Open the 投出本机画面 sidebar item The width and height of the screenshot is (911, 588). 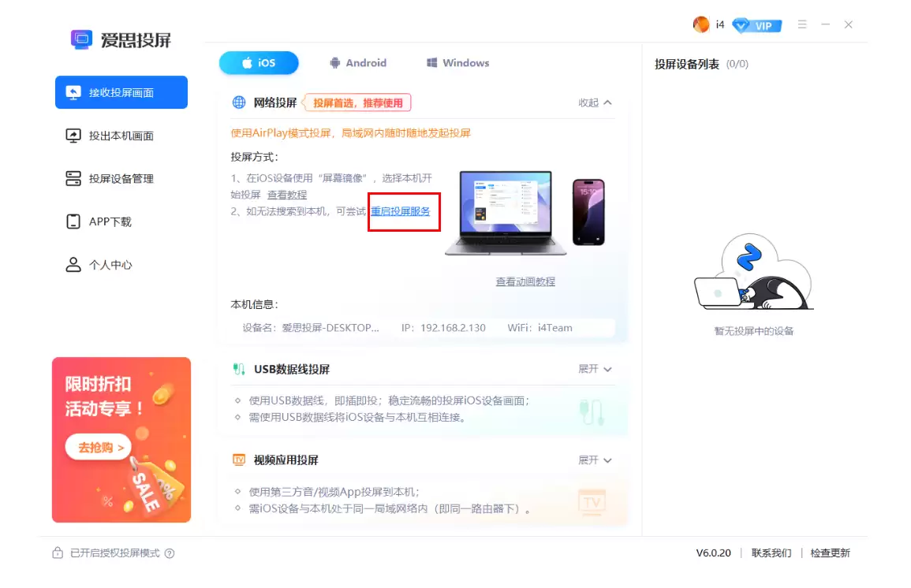121,136
